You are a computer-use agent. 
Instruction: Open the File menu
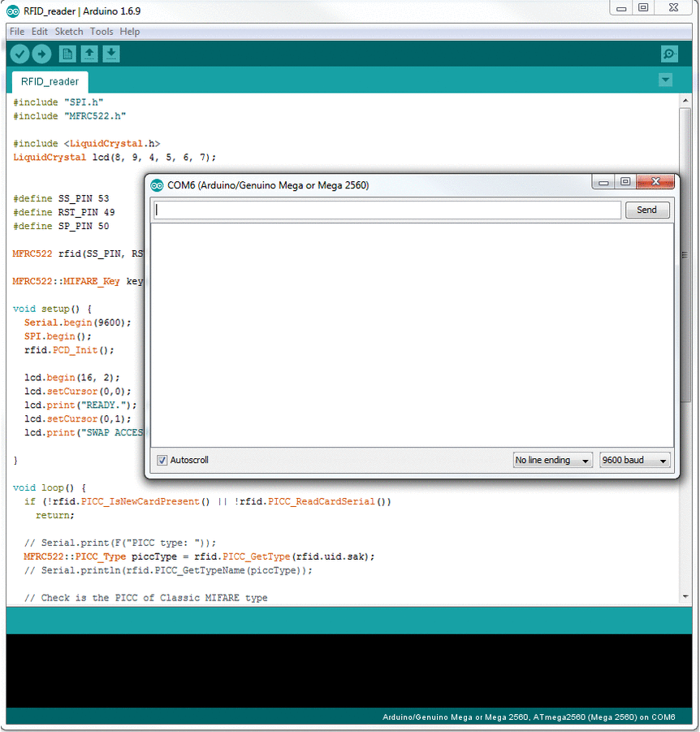17,31
